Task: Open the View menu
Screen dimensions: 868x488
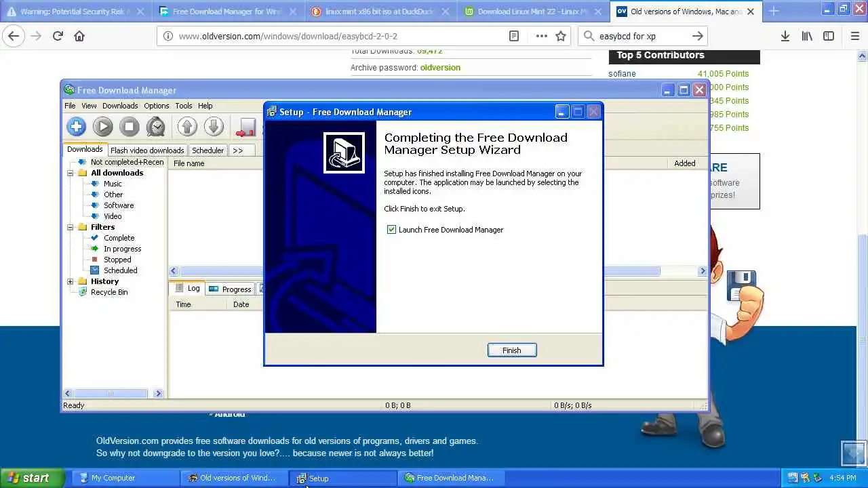Action: (x=89, y=106)
